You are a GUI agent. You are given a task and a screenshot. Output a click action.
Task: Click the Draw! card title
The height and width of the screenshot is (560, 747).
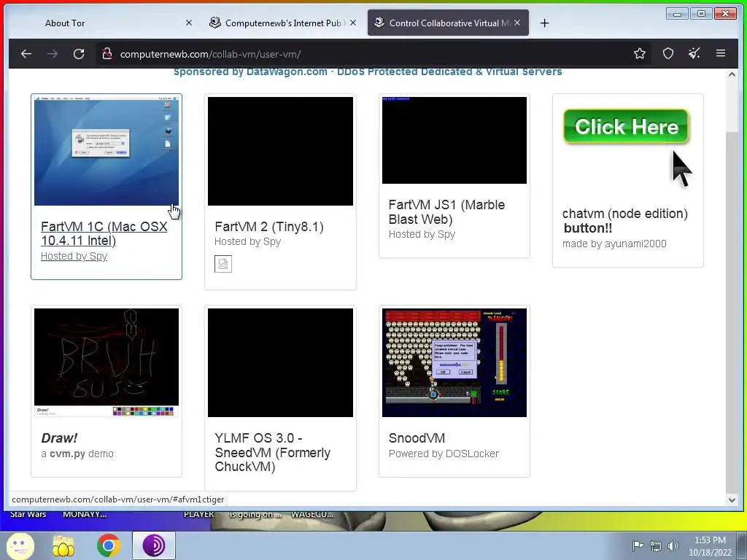click(59, 438)
